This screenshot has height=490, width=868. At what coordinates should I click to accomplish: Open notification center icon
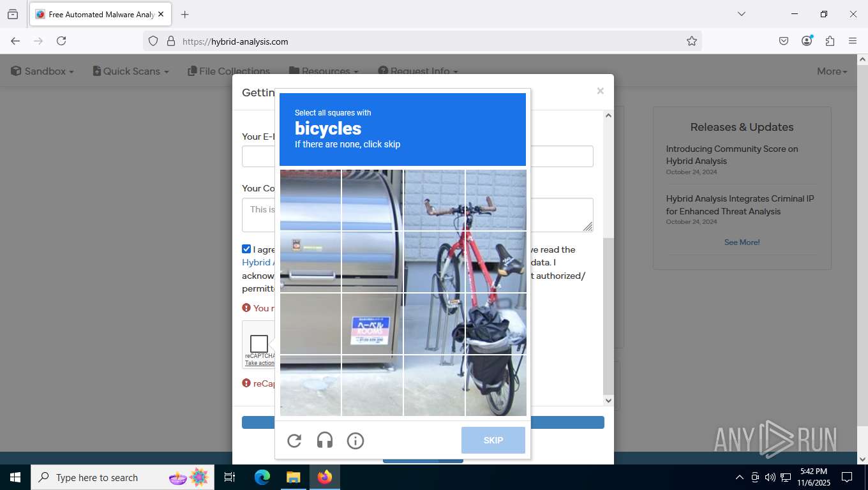847,477
